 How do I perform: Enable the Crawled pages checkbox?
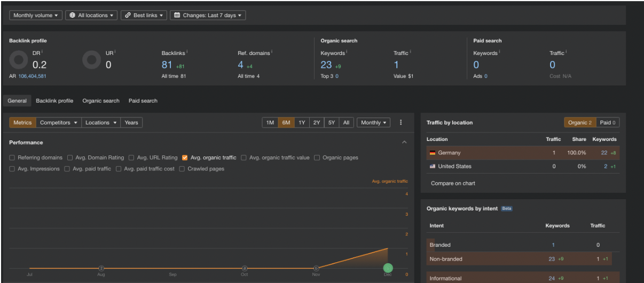pyautogui.click(x=182, y=169)
